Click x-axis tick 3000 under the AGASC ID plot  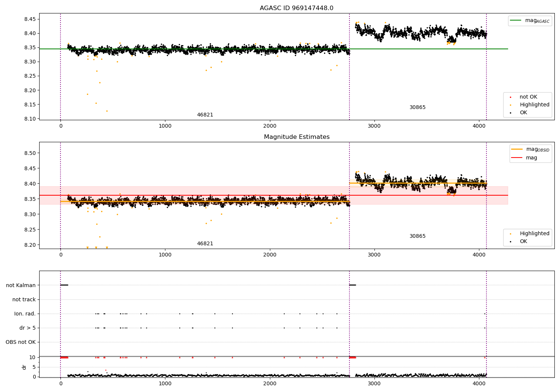pyautogui.click(x=374, y=126)
